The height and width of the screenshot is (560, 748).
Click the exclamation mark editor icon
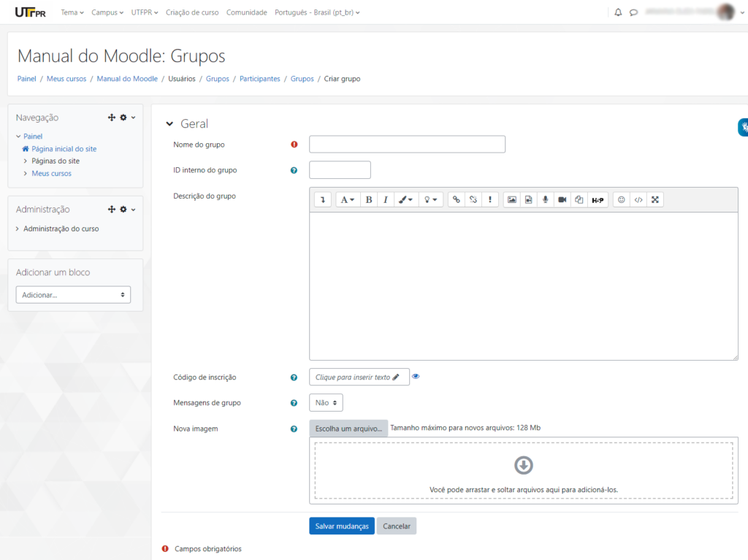pos(490,200)
